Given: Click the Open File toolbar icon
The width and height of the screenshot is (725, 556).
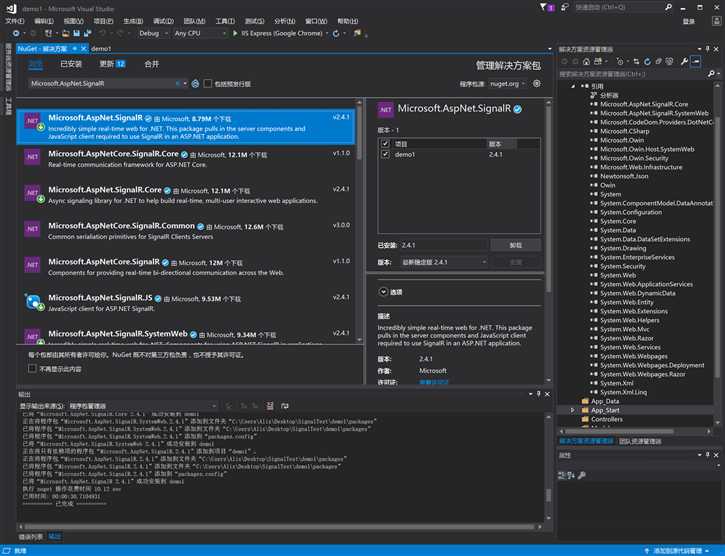Looking at the screenshot, I should (66, 33).
